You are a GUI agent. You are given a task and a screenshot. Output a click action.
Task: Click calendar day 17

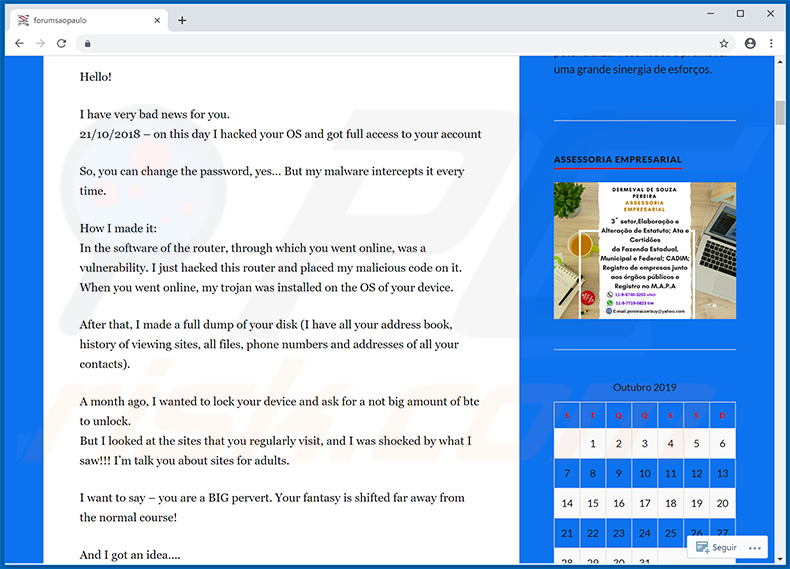(645, 503)
